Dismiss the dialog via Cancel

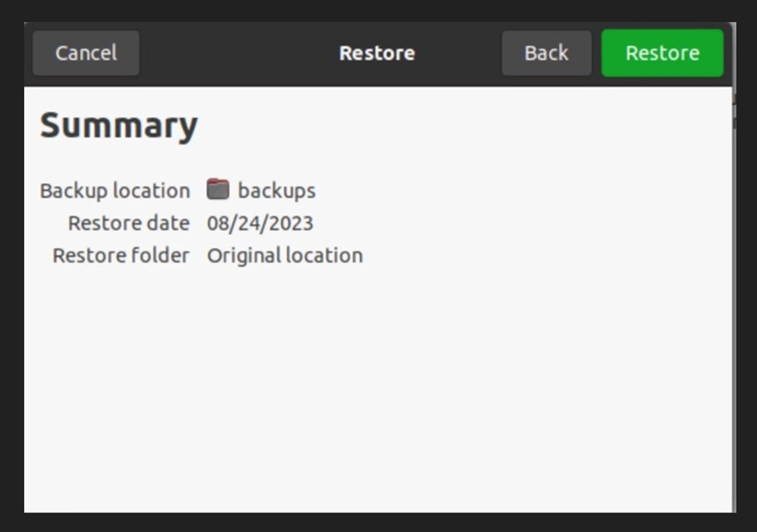pyautogui.click(x=85, y=52)
